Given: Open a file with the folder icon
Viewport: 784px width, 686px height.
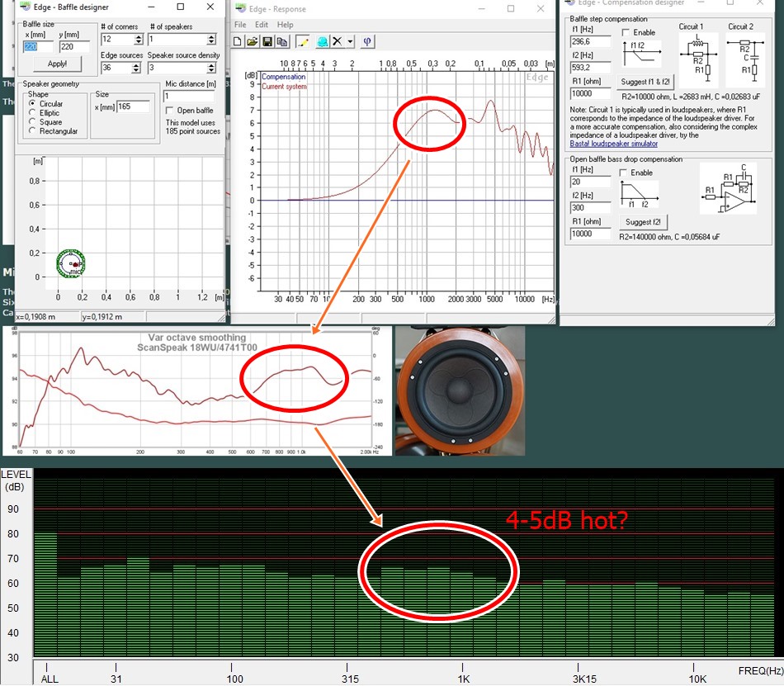Looking at the screenshot, I should (x=252, y=41).
